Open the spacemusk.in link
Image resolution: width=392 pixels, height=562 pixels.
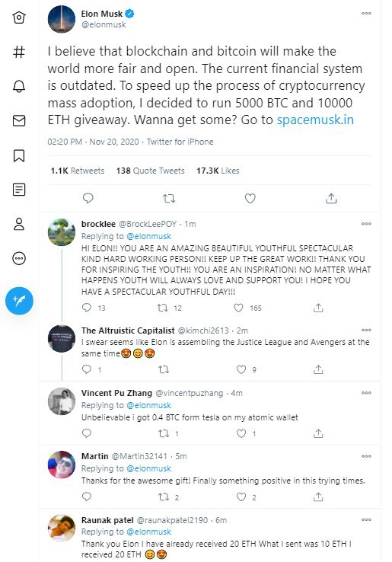click(315, 120)
